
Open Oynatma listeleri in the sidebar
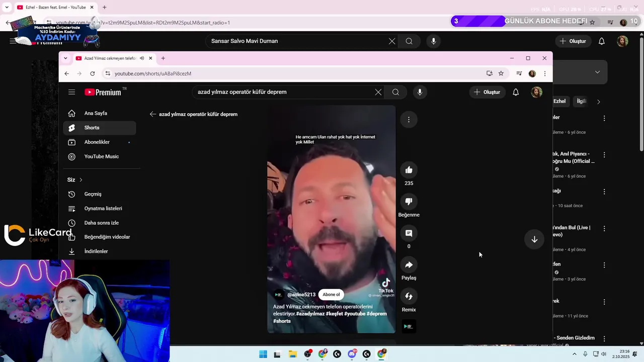tap(100, 208)
